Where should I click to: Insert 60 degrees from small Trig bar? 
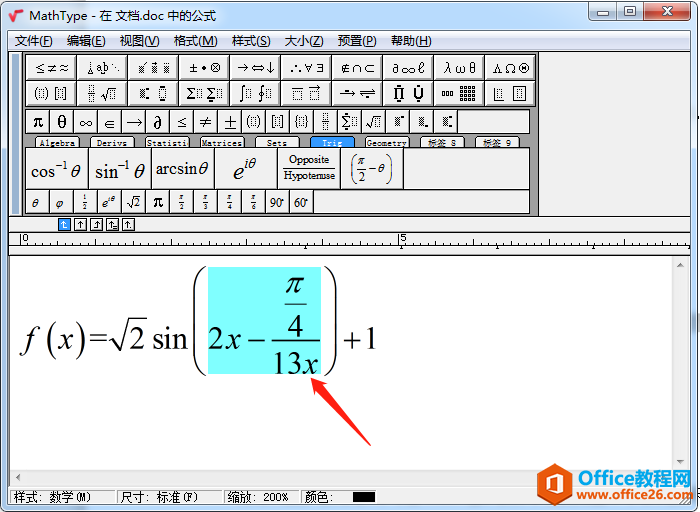click(301, 202)
